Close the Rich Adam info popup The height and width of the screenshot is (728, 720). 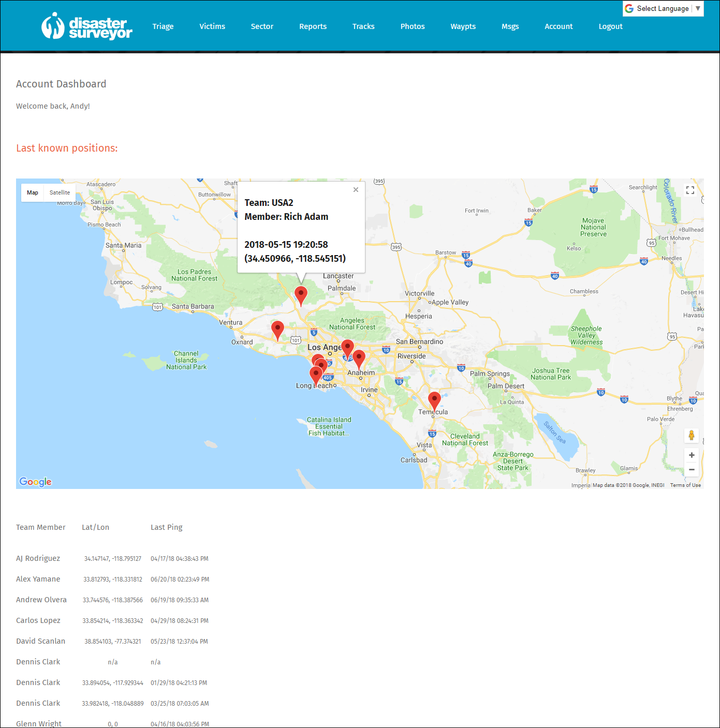(356, 190)
